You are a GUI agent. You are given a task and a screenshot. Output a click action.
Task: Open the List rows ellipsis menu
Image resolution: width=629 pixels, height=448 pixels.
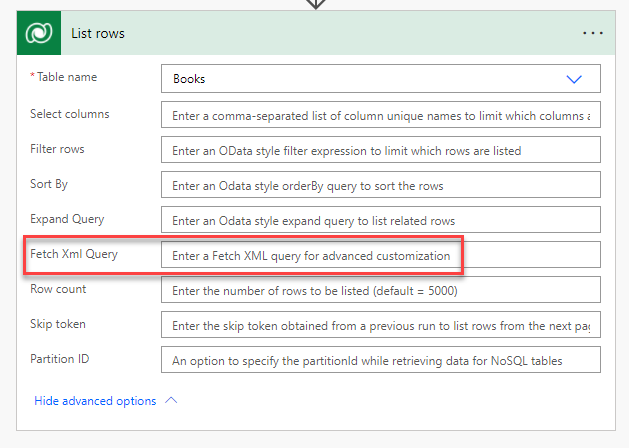pyautogui.click(x=593, y=33)
